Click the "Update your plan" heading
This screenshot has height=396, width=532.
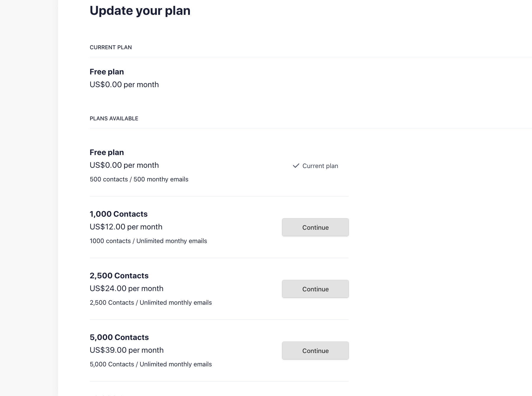(x=140, y=11)
